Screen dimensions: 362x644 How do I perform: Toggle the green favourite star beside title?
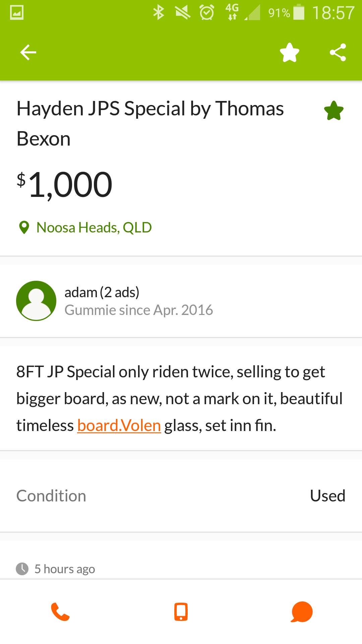click(x=334, y=111)
